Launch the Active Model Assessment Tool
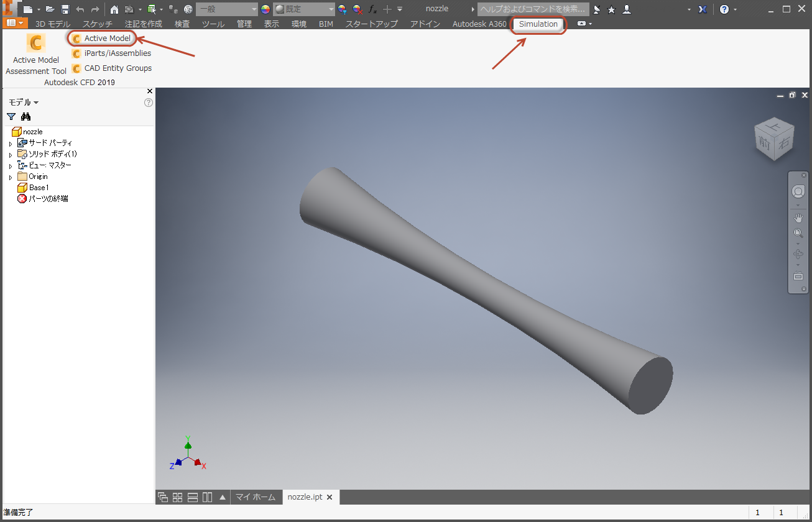 pos(35,53)
